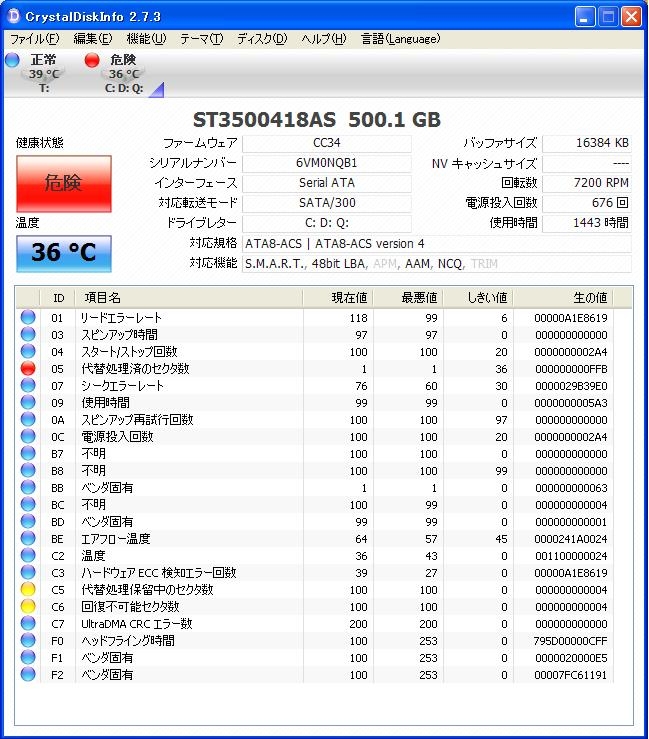Image resolution: width=649 pixels, height=739 pixels.
Task: Select the ハードウェア ECC 検知エラー回数 row name
Action: coord(158,573)
